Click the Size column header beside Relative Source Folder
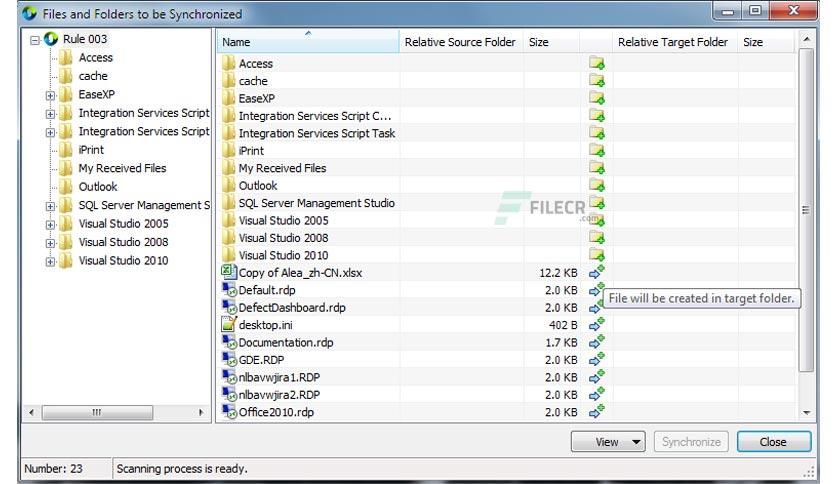The width and height of the screenshot is (836, 484). (x=551, y=42)
